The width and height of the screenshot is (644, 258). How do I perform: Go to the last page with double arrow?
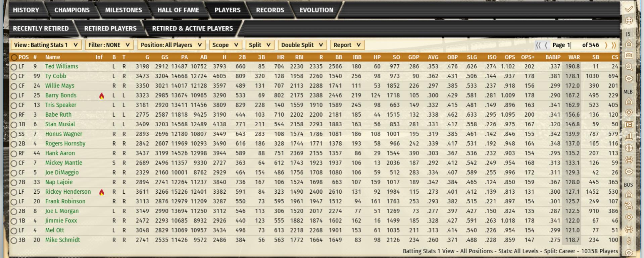614,45
